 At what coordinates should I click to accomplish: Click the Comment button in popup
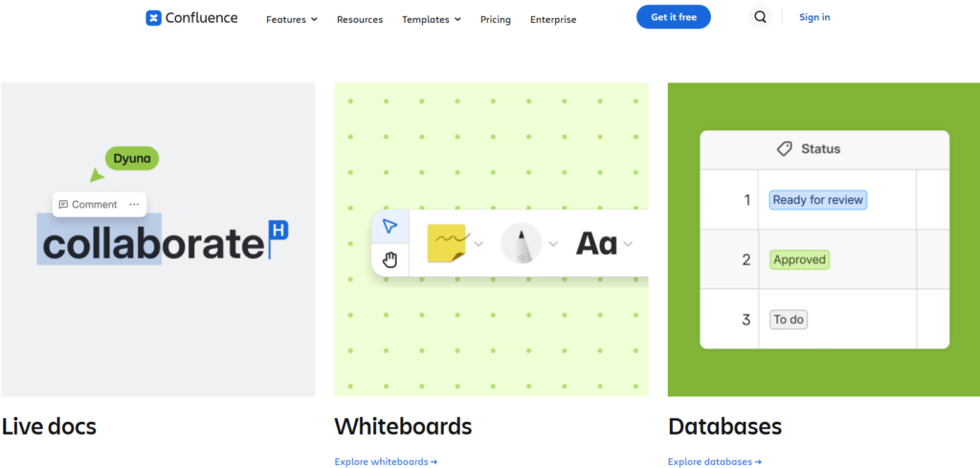coord(87,204)
